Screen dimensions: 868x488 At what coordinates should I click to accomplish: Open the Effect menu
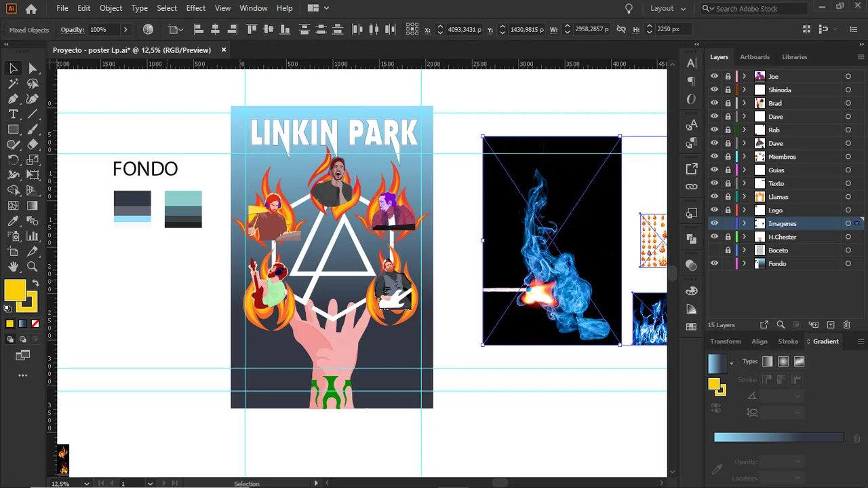tap(196, 8)
